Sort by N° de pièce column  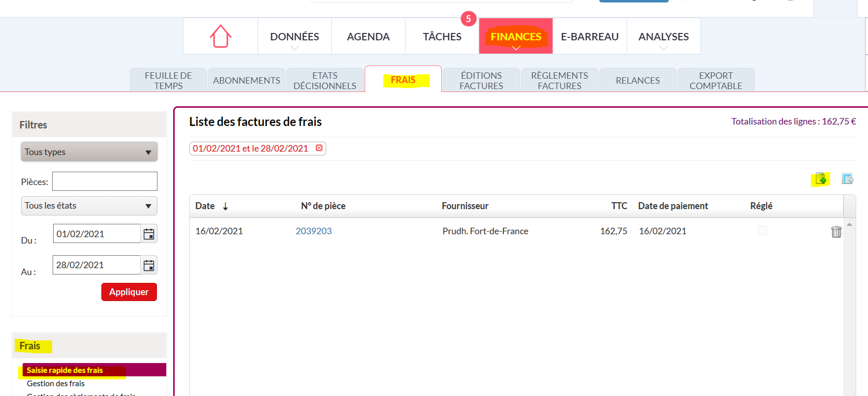click(x=323, y=206)
